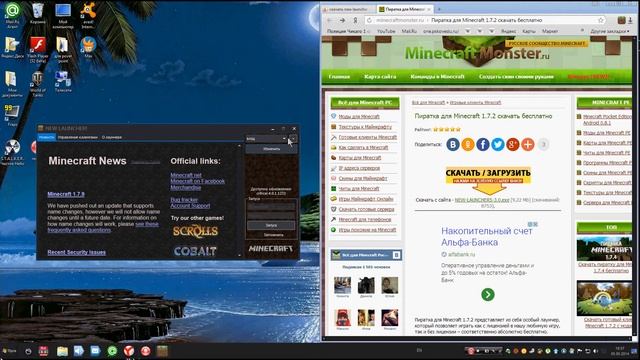Reload the browser page

369,20
